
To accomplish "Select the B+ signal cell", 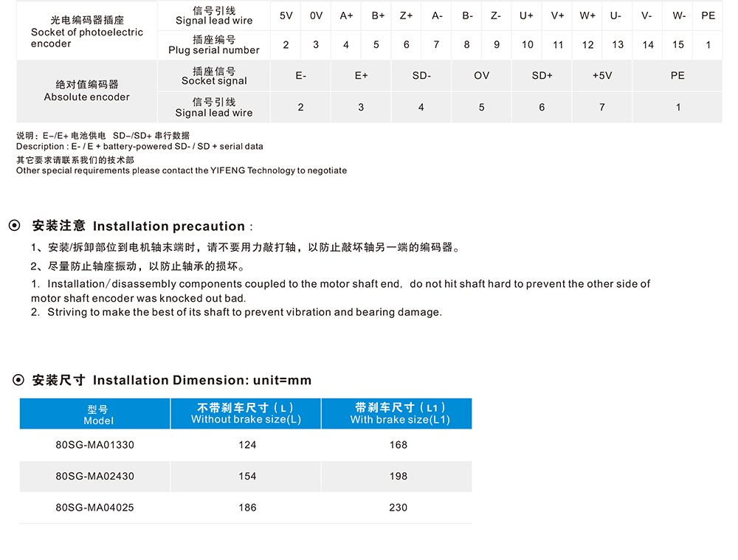I will [x=378, y=15].
